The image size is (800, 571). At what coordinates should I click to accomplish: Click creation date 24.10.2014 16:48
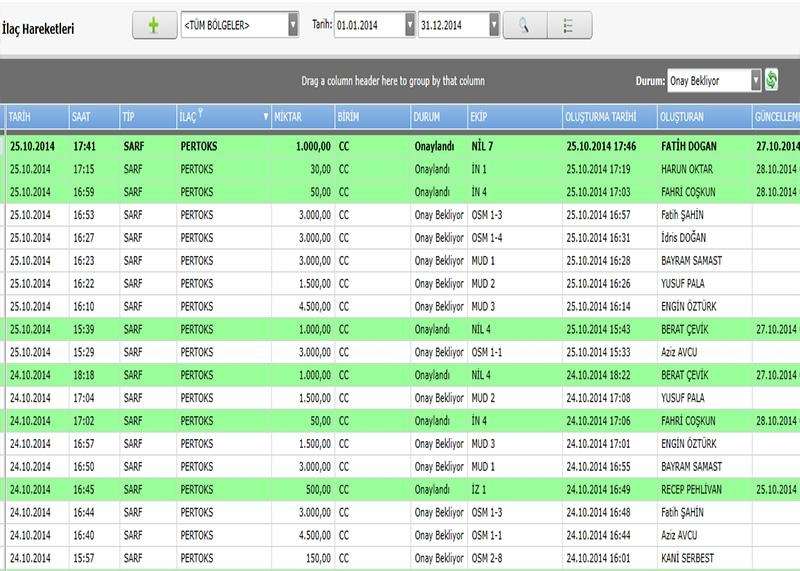pyautogui.click(x=598, y=512)
